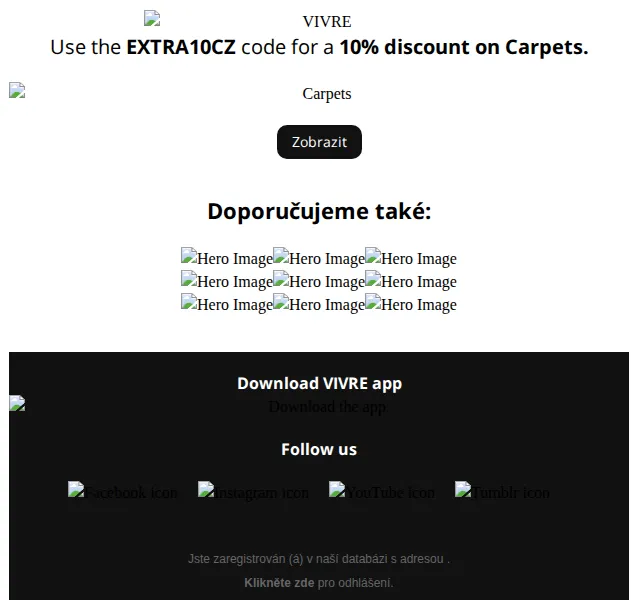Viewport: 640px width, 600px height.
Task: Select middle Hero Image in top row
Action: tap(319, 258)
